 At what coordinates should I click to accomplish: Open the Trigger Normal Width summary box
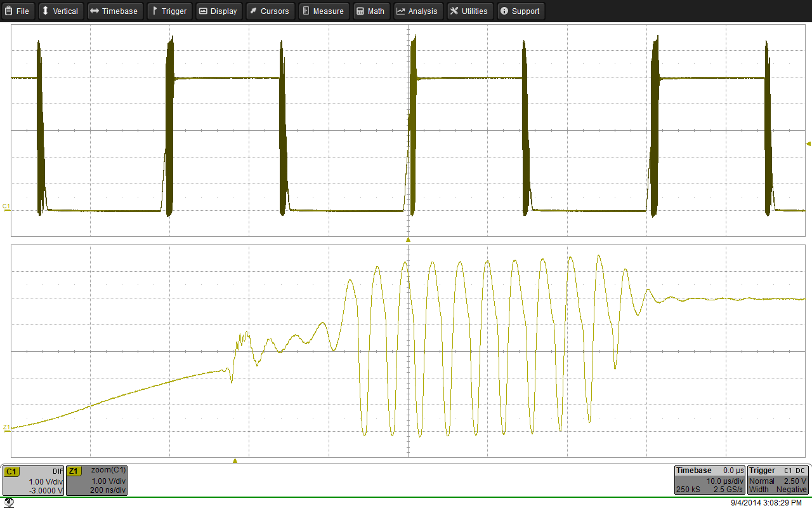point(777,480)
